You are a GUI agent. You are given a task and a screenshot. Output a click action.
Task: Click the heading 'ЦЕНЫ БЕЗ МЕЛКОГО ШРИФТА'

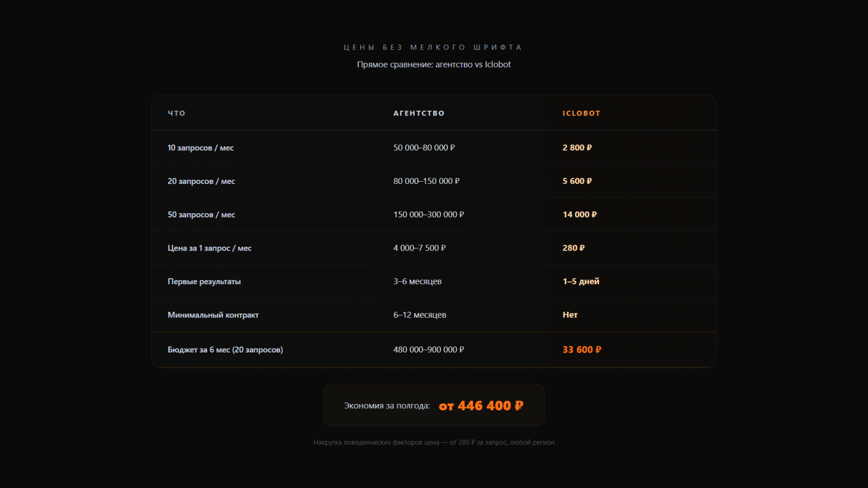coord(433,47)
